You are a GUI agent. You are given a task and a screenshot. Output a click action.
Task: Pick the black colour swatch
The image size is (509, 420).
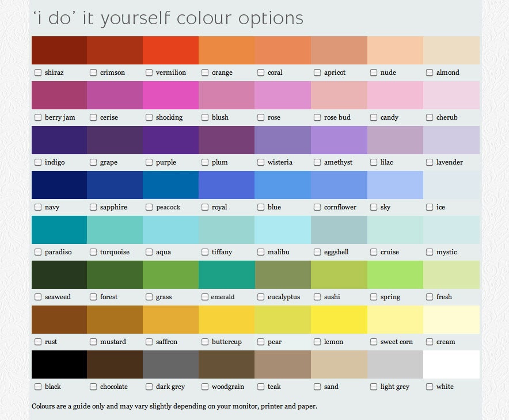(x=59, y=364)
